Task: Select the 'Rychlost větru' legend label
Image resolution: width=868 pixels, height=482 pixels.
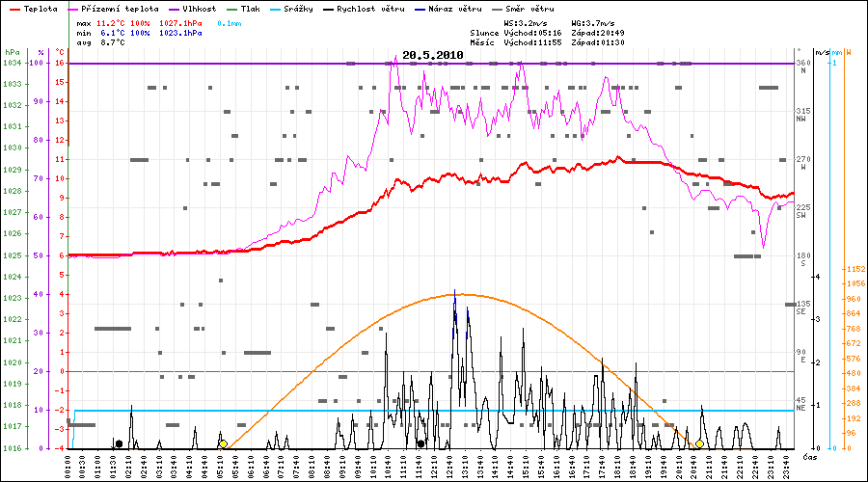Action: coord(370,9)
